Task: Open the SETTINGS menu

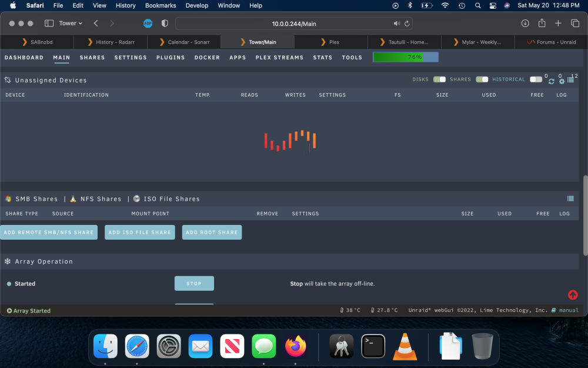Action: [131, 58]
